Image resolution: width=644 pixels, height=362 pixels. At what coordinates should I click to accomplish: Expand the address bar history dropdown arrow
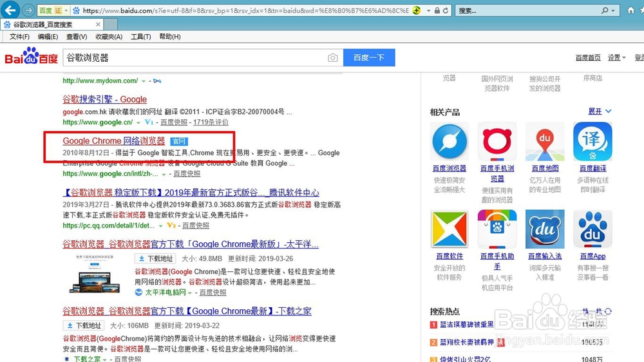coord(428,10)
